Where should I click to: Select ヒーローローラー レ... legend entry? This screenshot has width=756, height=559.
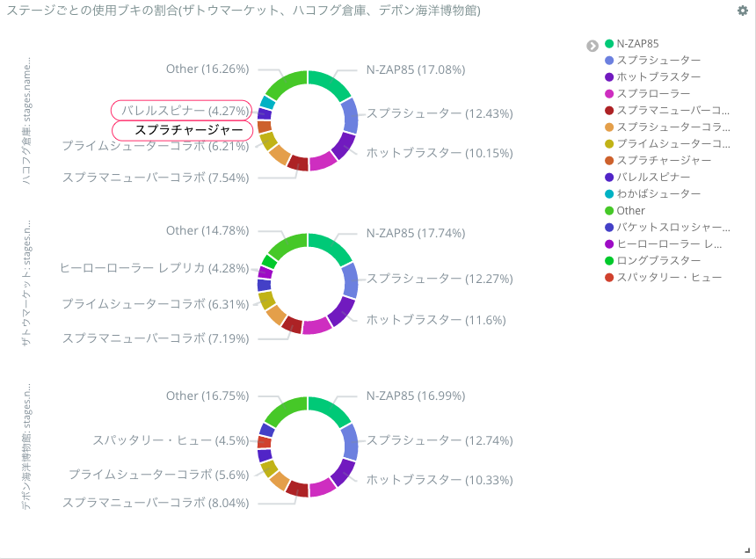[669, 243]
